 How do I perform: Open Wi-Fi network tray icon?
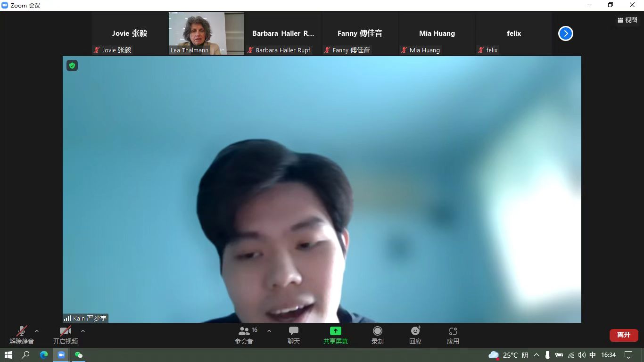(571, 355)
